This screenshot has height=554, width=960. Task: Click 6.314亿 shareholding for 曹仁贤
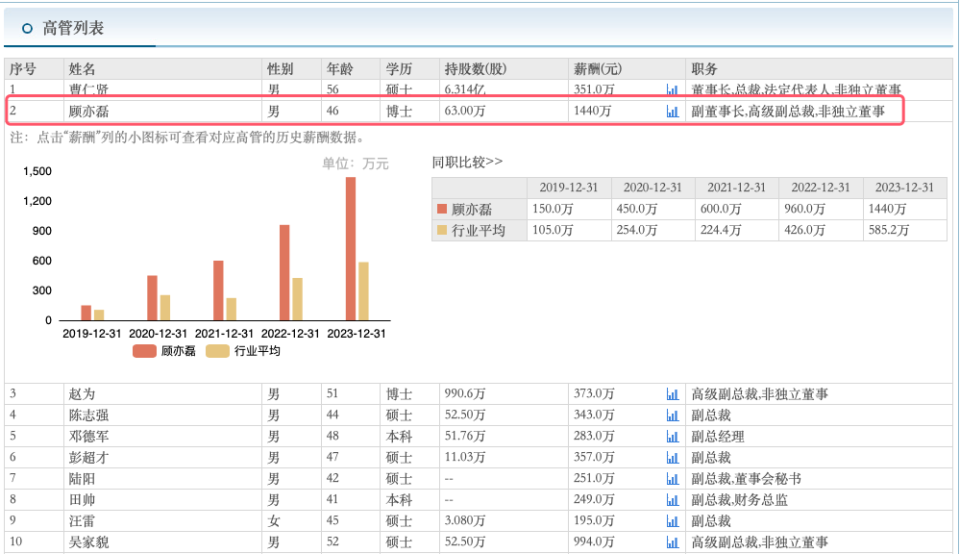point(465,90)
